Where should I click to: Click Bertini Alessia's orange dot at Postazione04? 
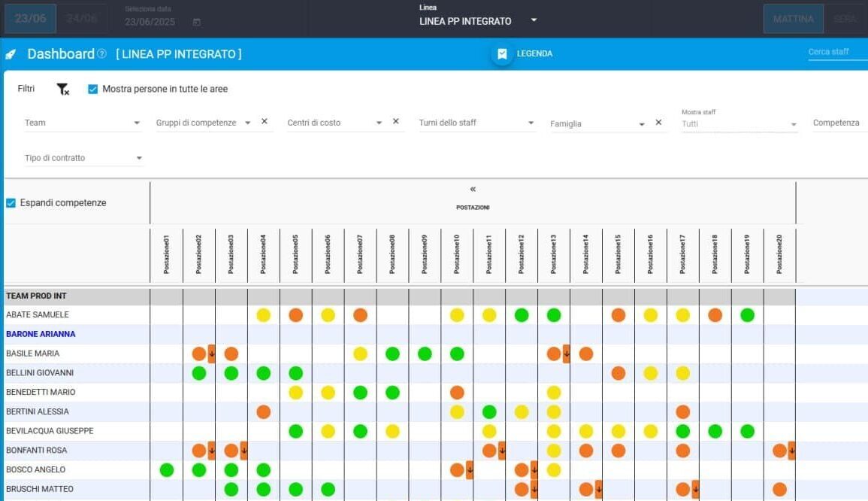(264, 411)
